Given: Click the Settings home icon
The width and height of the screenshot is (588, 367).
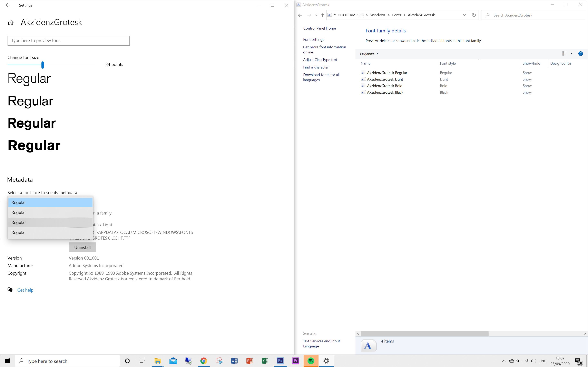Looking at the screenshot, I should click(10, 23).
